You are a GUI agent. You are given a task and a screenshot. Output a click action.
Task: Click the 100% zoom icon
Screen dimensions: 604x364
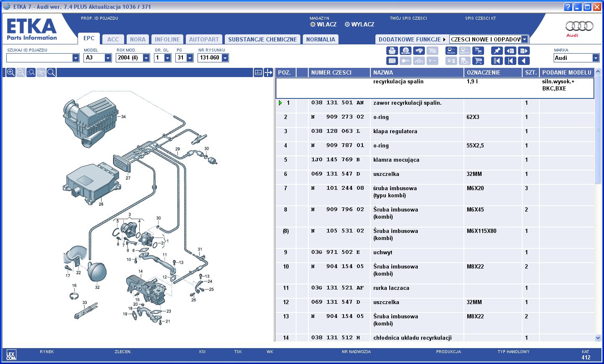tap(41, 72)
